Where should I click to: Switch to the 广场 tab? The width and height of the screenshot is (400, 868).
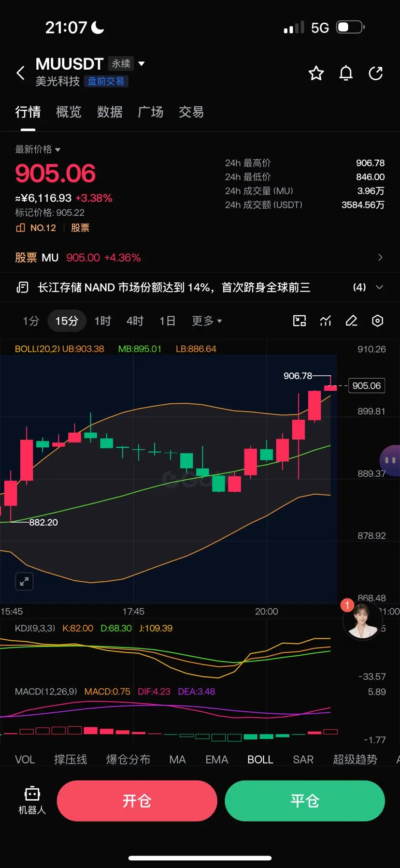[x=151, y=112]
